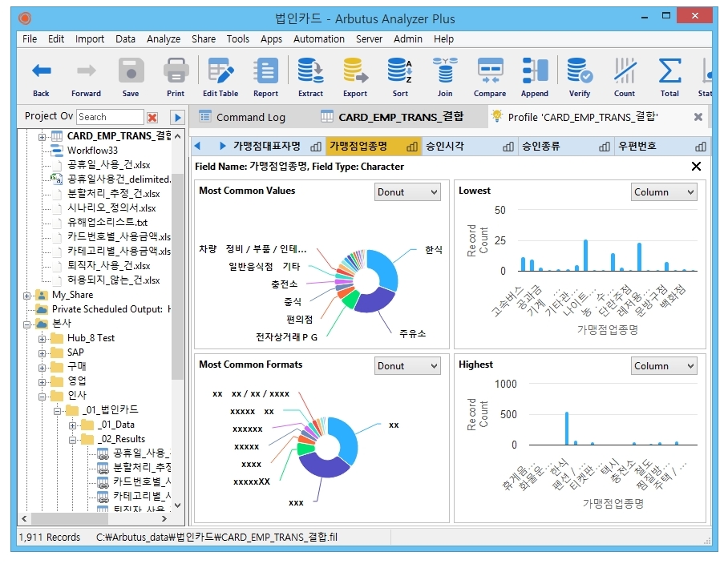Expand the SAP folder
This screenshot has height=568, width=728.
pos(42,353)
